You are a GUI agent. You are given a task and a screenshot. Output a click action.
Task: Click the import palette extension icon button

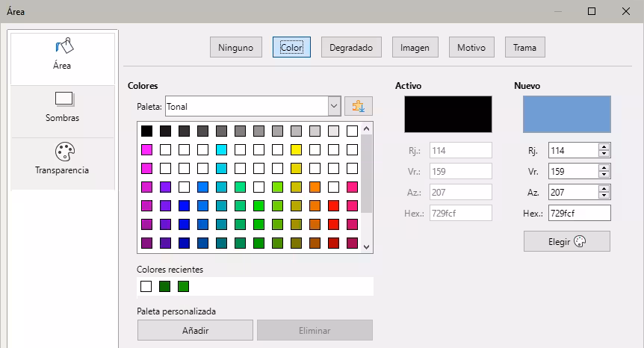[358, 107]
